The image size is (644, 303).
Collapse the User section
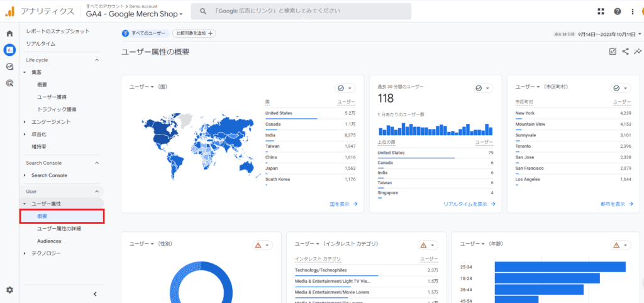click(97, 191)
